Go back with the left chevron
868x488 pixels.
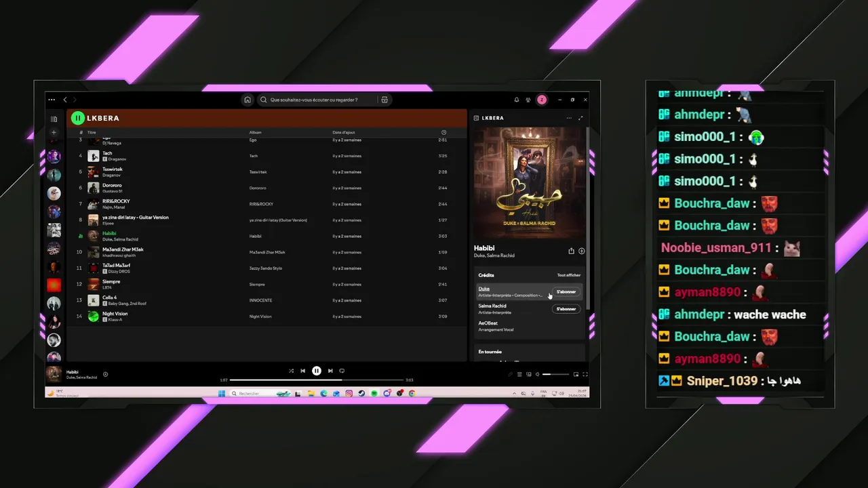(x=65, y=100)
